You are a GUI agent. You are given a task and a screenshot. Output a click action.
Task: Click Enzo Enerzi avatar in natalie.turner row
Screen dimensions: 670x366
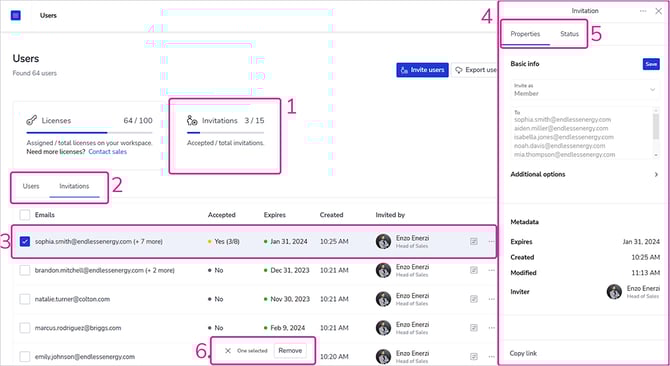(x=383, y=299)
